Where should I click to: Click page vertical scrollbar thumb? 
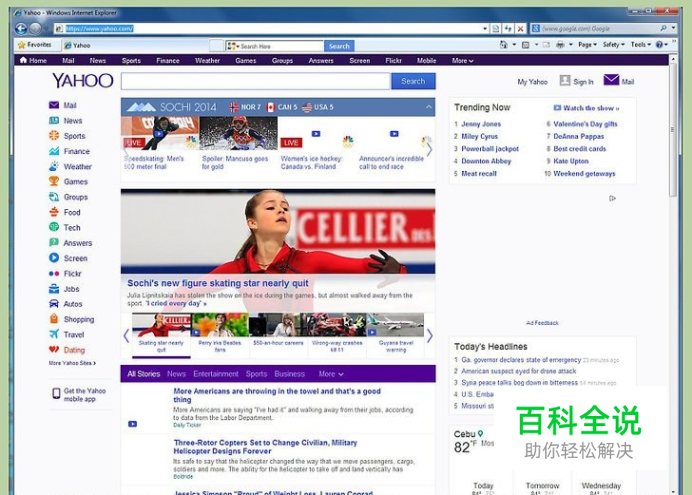(x=673, y=130)
